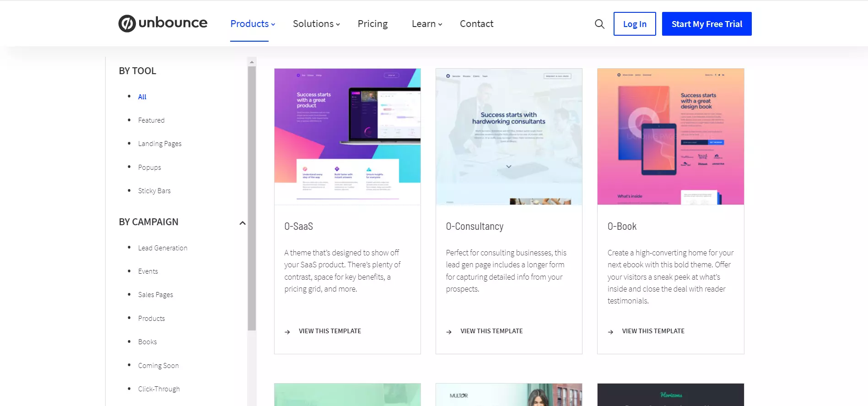Select the Events campaign filter

pyautogui.click(x=148, y=271)
